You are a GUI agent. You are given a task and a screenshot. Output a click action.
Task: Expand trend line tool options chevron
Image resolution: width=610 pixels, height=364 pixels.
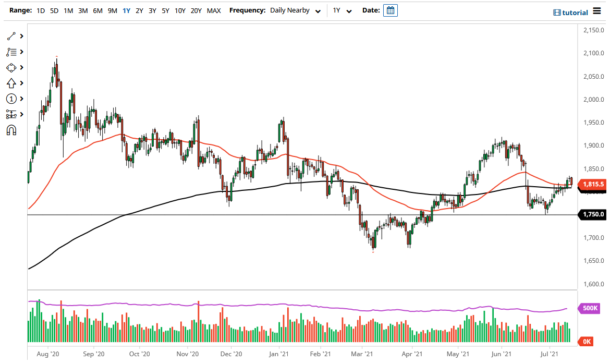tap(22, 36)
